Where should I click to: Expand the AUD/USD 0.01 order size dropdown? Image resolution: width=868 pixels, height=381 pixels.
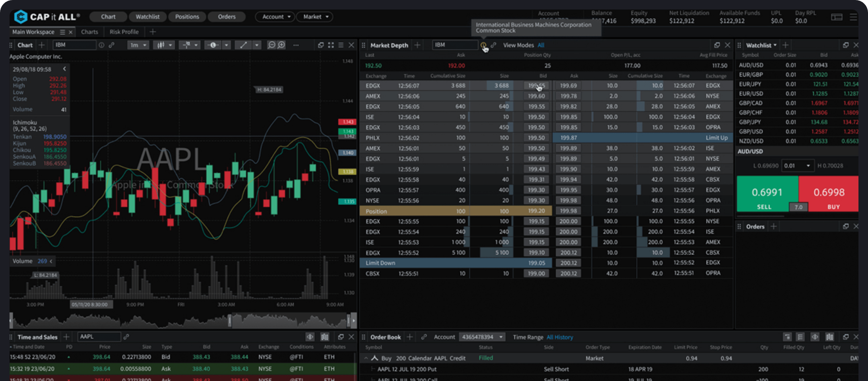[797, 166]
